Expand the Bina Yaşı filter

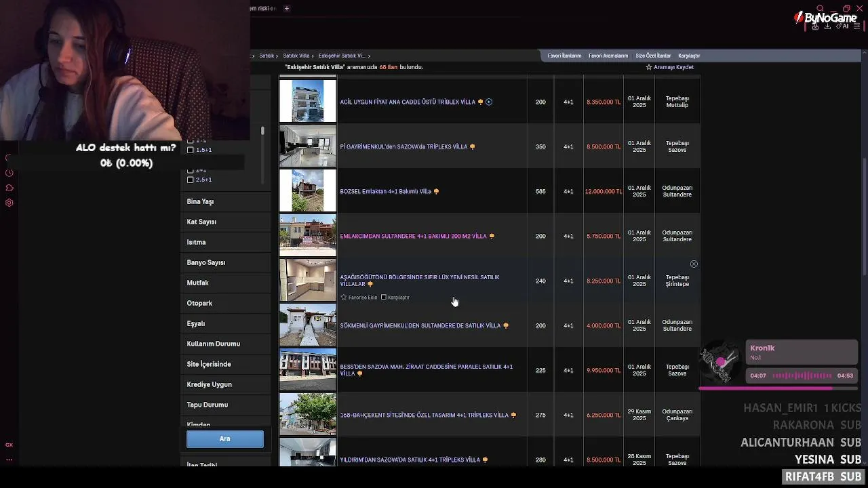pos(226,201)
